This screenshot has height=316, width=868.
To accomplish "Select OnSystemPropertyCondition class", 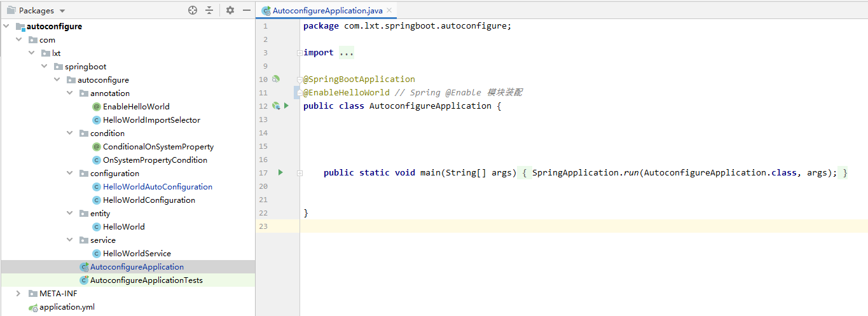I will click(155, 160).
